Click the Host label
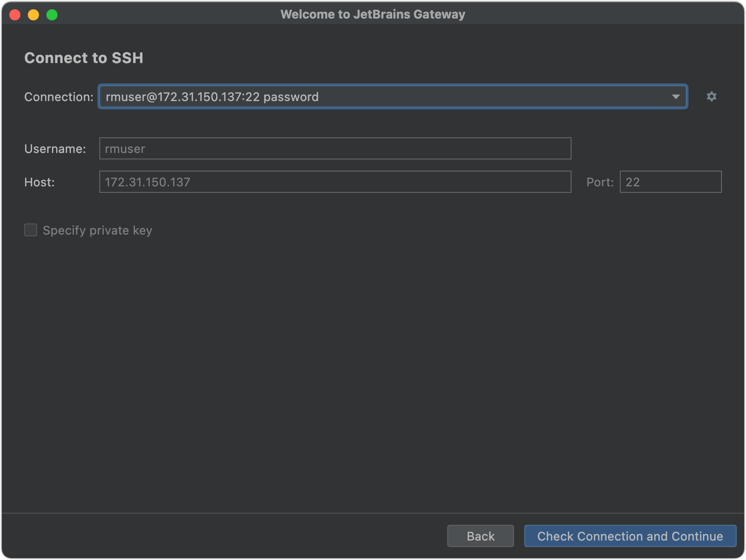Screen dimensions: 746x560 pos(39,182)
